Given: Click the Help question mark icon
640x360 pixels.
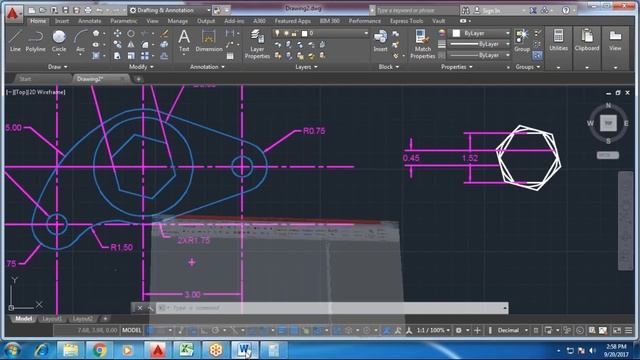Looking at the screenshot, I should [x=566, y=10].
